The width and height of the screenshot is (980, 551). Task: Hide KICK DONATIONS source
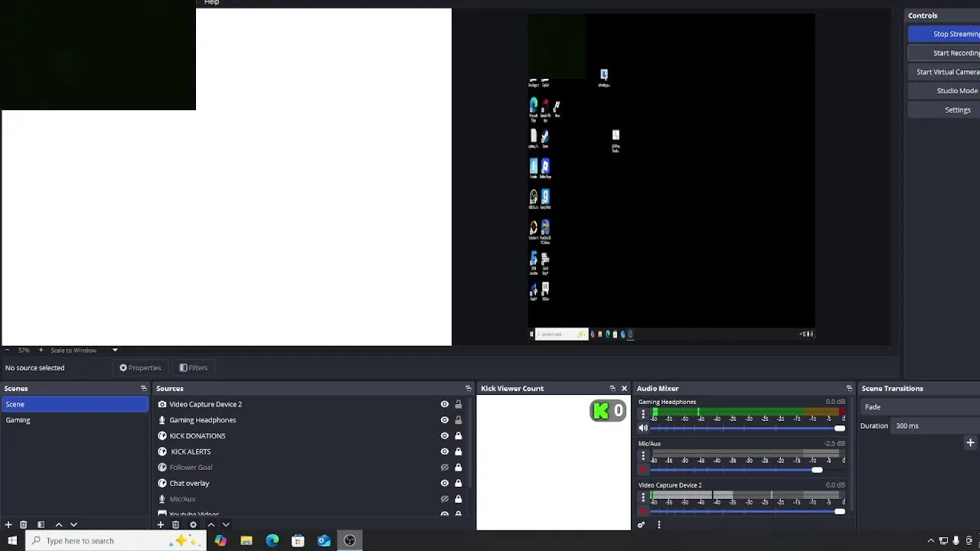[444, 436]
